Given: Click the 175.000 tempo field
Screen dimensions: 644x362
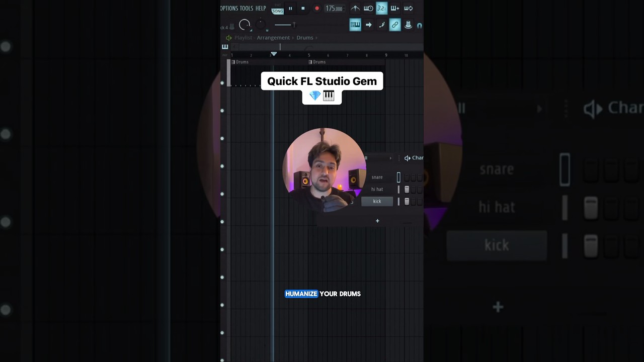Looking at the screenshot, I should (x=334, y=9).
